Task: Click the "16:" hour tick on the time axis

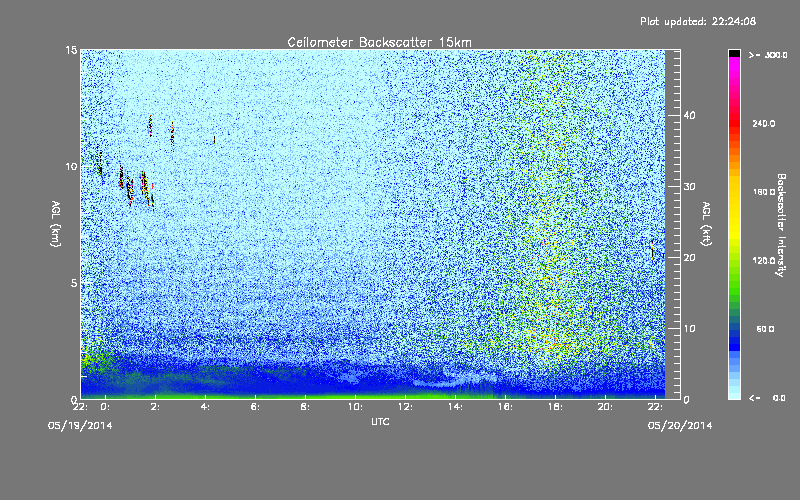Action: [505, 407]
